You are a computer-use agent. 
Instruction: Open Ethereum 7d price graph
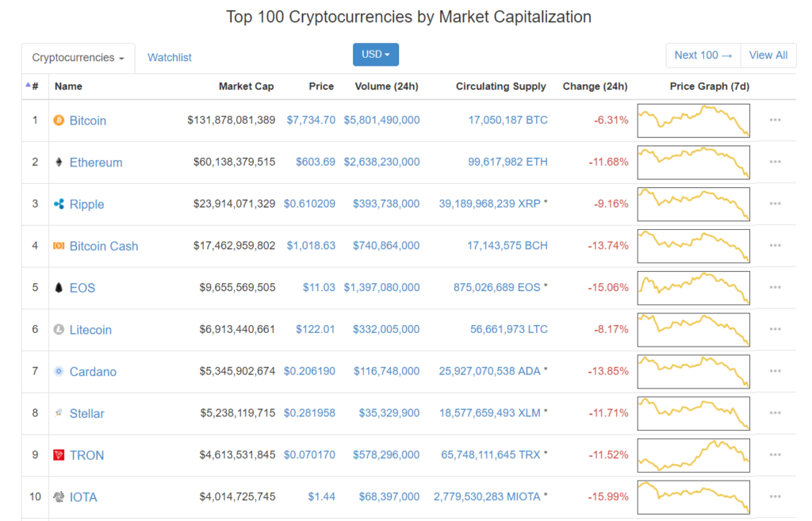(x=693, y=163)
